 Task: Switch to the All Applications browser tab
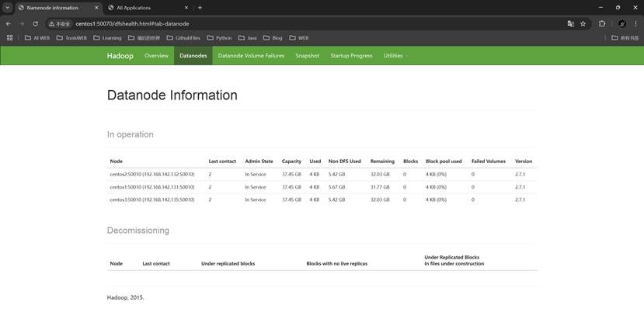pos(148,8)
